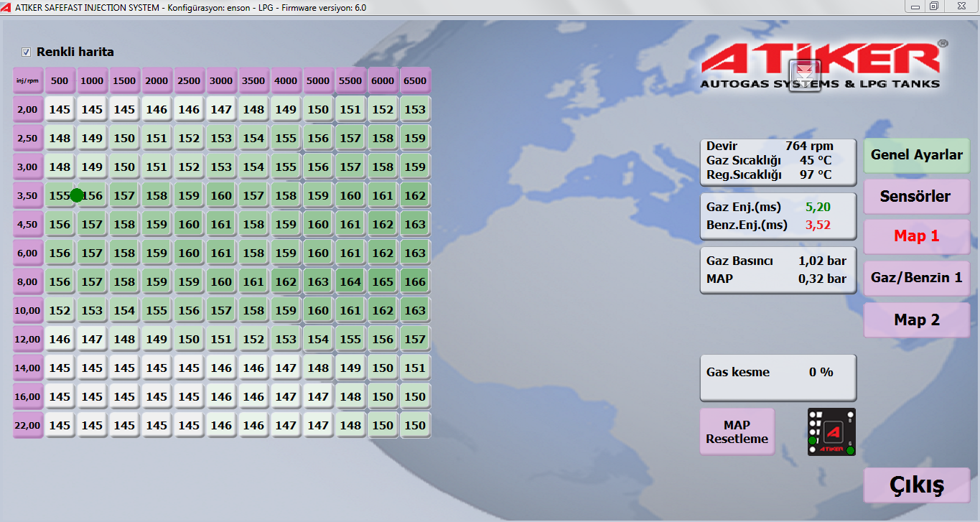The image size is (980, 522).
Task: Select the 2,50 injection row header
Action: coord(28,138)
